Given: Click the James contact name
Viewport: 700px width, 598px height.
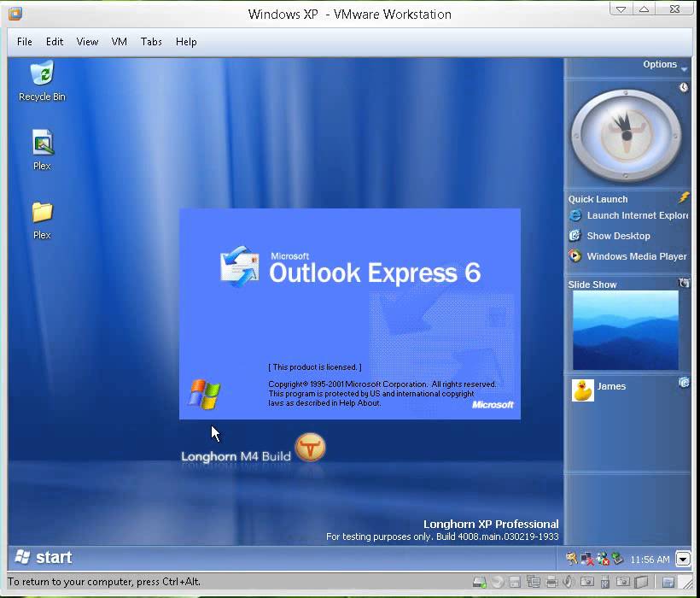Looking at the screenshot, I should (x=611, y=386).
